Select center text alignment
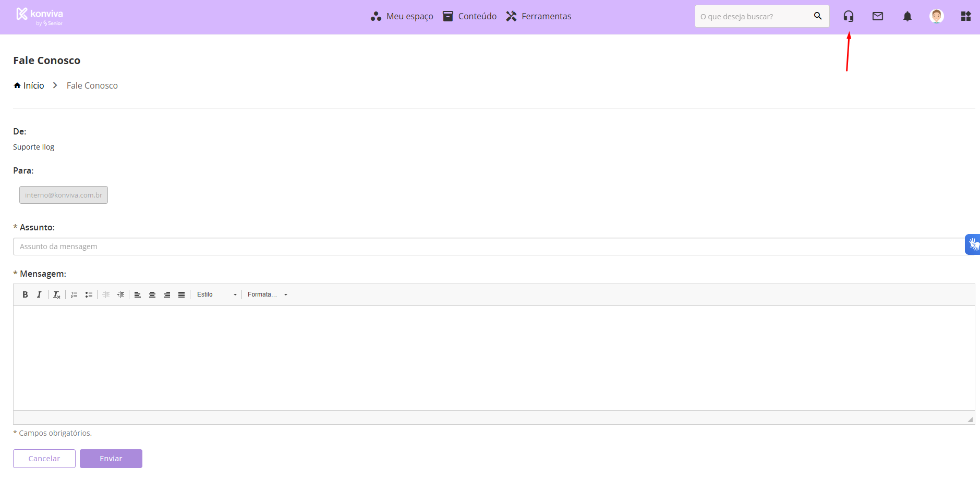This screenshot has height=480, width=980. coord(152,295)
